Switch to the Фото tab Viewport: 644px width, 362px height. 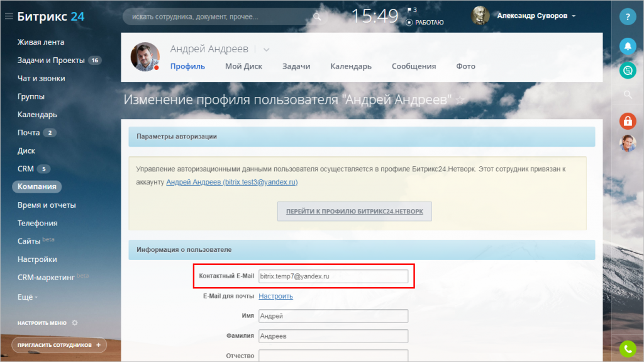point(465,66)
